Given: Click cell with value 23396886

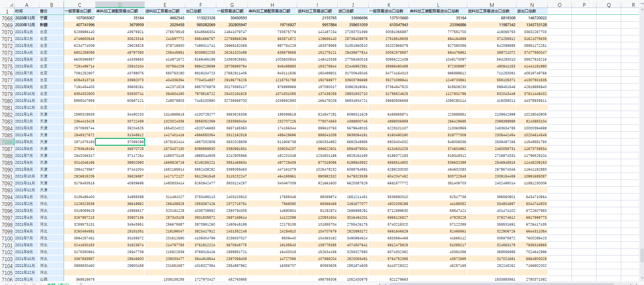Looking at the screenshot, I should coord(438,25).
